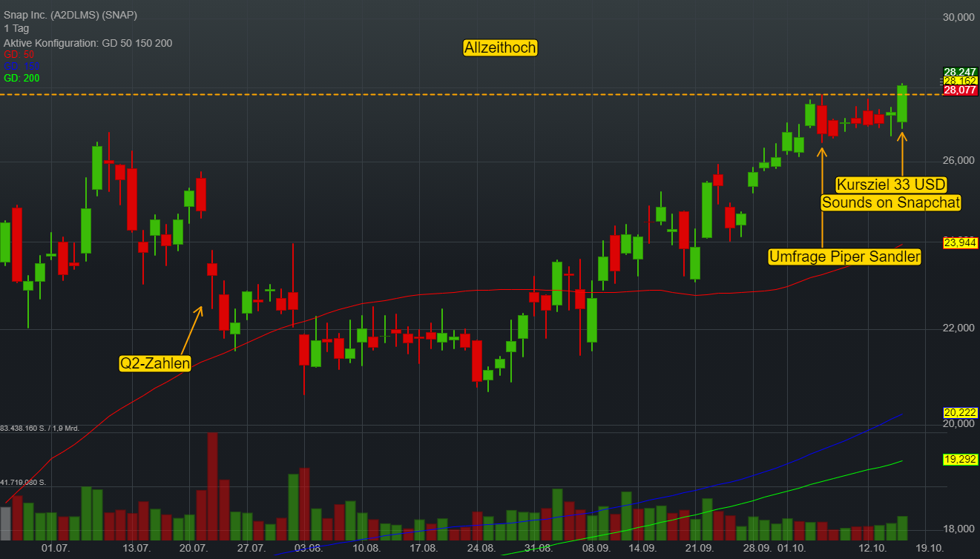Click the red GD: 50 legend entry
This screenshot has width=980, height=559.
19,55
